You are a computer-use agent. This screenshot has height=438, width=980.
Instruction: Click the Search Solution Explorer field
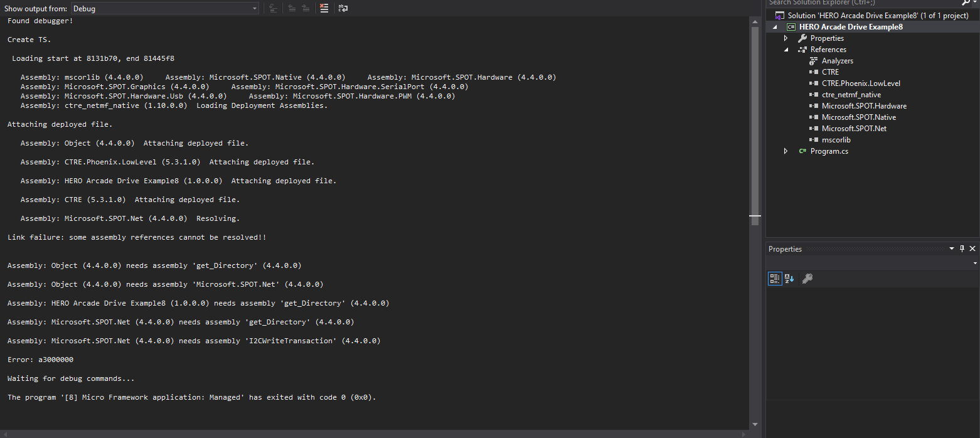pos(862,3)
